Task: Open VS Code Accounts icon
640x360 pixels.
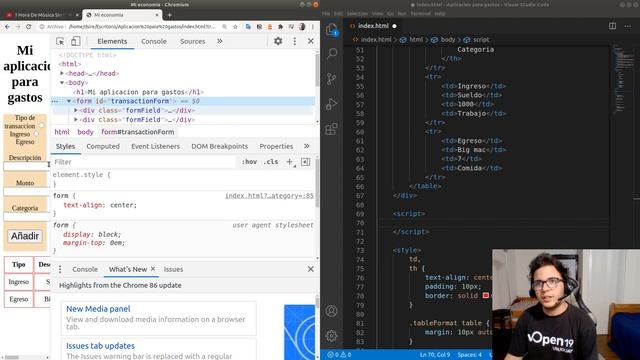Action: coord(331,311)
